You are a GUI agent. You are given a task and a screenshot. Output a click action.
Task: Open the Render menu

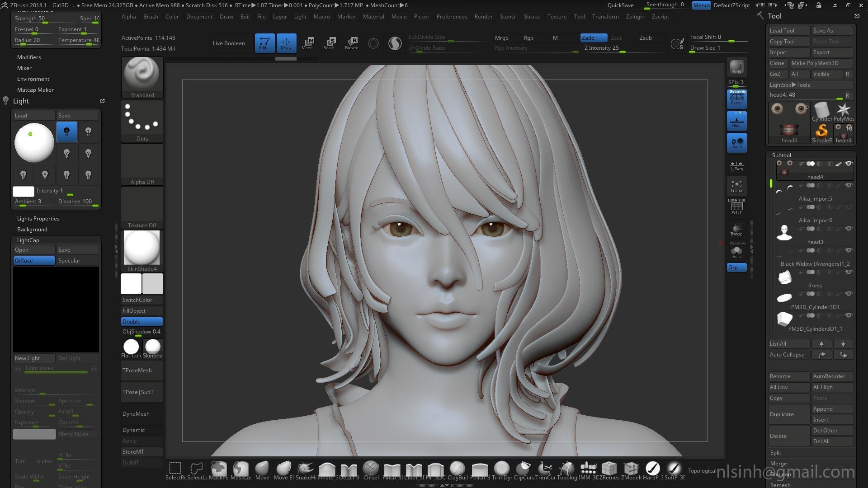click(483, 17)
